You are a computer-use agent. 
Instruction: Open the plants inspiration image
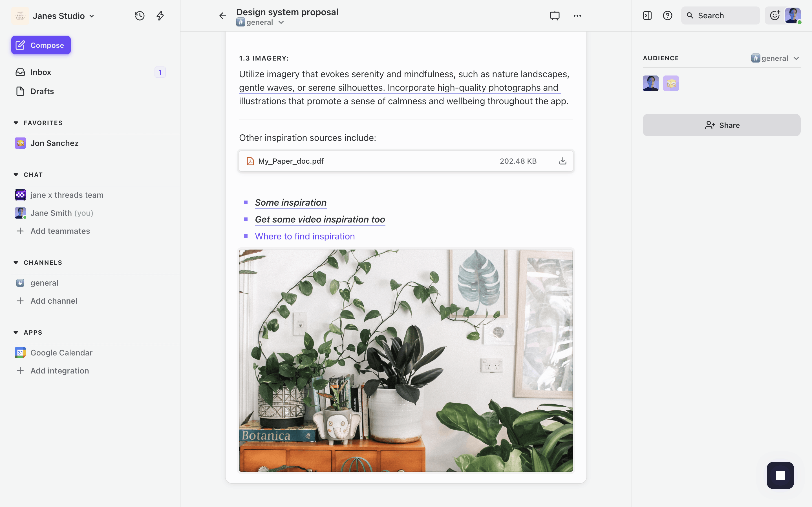click(x=406, y=361)
